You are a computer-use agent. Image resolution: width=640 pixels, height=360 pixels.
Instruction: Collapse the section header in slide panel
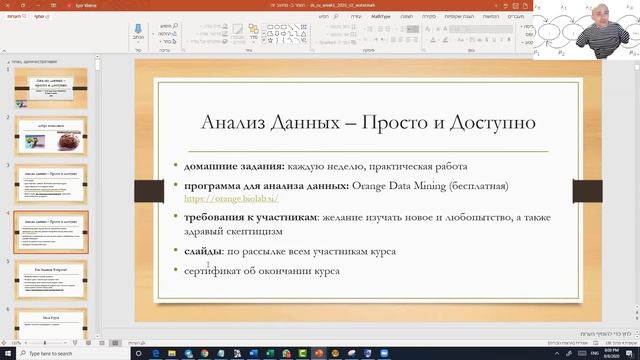[x=8, y=62]
